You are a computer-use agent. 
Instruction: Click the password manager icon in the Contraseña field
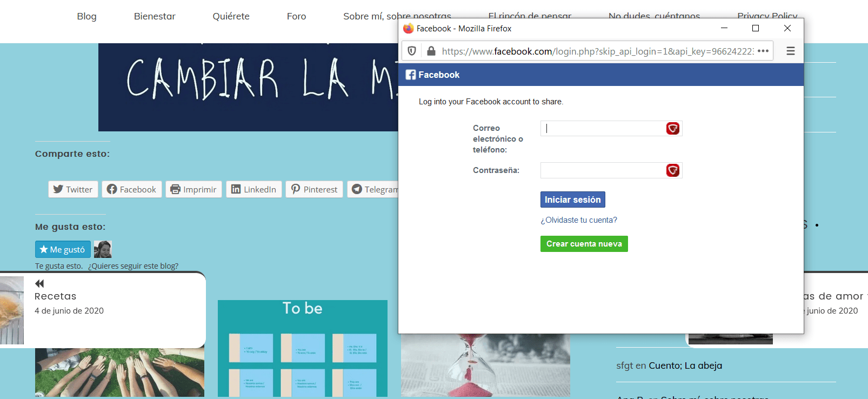pyautogui.click(x=672, y=170)
